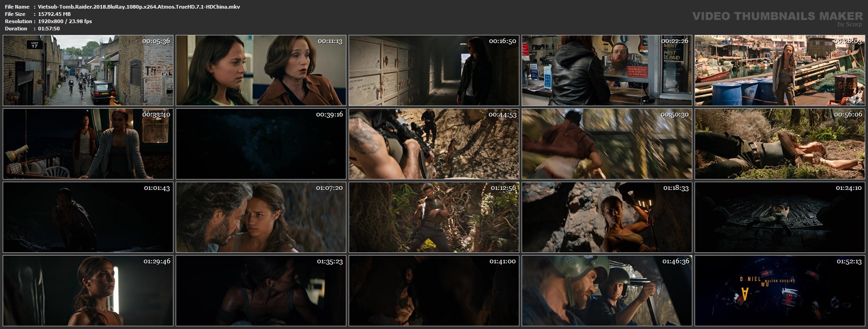Open the thumbnail at 01:41:00

434,290
